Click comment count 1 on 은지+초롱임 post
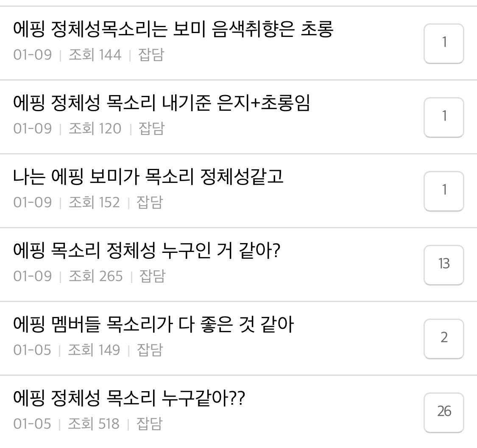This screenshot has height=448, width=477. 444,117
